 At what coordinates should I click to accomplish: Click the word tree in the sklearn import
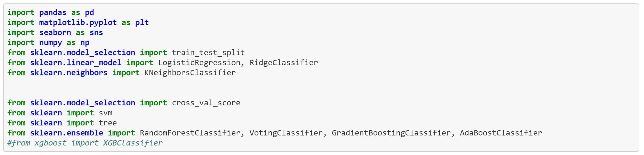(x=107, y=123)
